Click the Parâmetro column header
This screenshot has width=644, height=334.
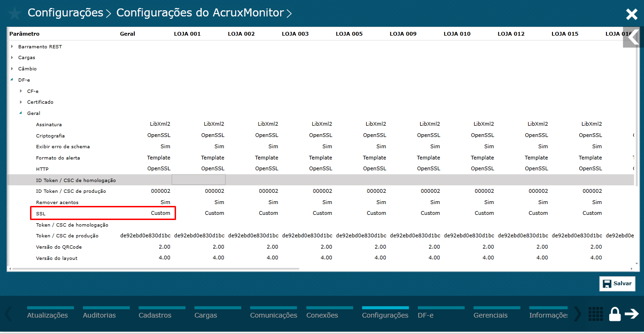pos(24,34)
